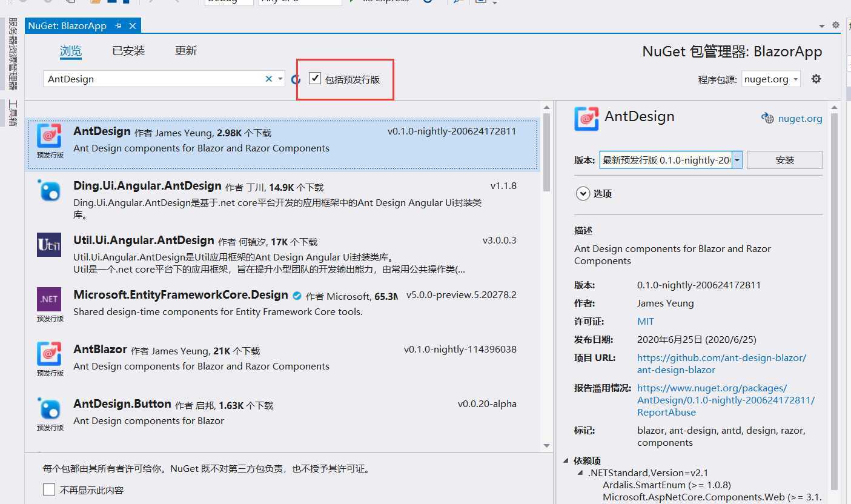Switch to the 已安装 tab
Image resolution: width=851 pixels, height=504 pixels.
pyautogui.click(x=128, y=51)
